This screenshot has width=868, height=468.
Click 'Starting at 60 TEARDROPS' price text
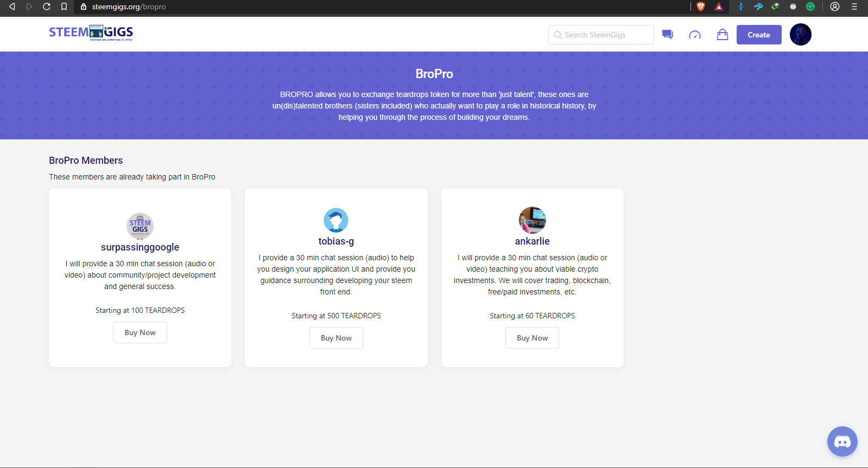[x=533, y=316]
